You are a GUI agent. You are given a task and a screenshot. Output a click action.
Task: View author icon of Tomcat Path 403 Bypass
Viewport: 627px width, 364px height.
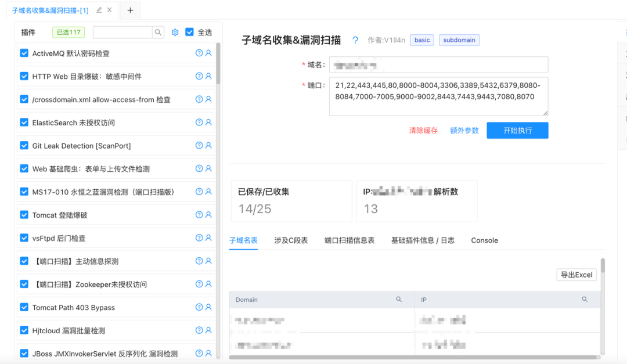click(208, 307)
